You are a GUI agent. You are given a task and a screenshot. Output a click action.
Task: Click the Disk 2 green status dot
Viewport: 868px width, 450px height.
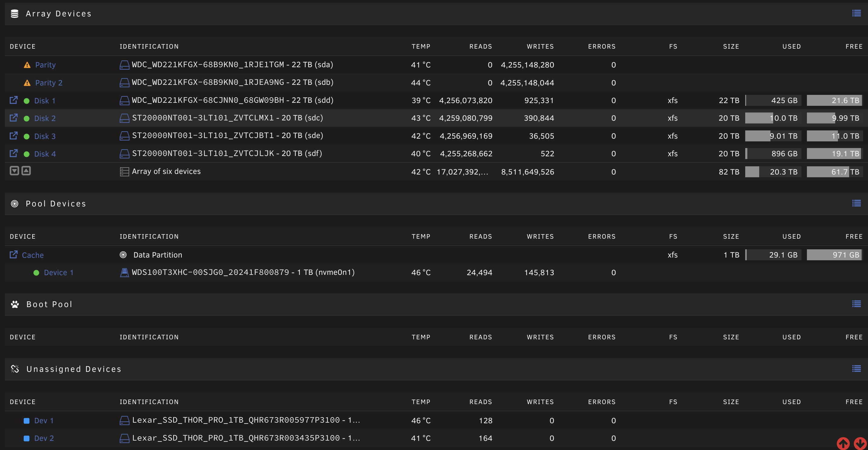(x=27, y=119)
